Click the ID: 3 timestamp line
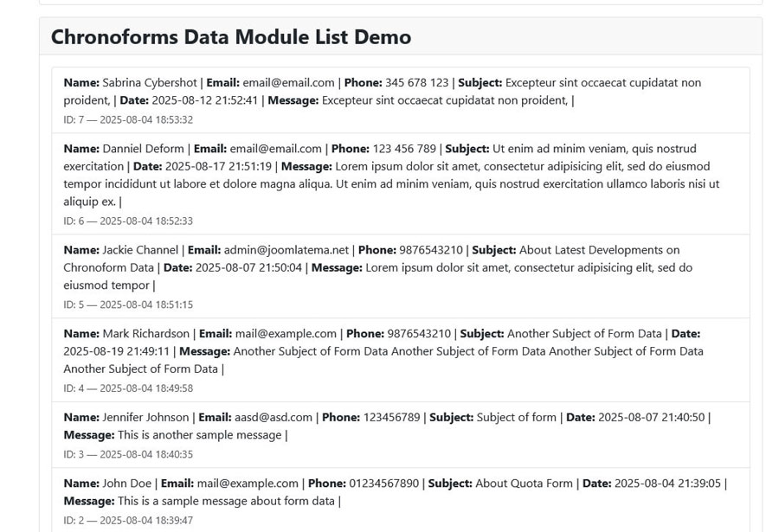Image resolution: width=766 pixels, height=532 pixels. (128, 454)
